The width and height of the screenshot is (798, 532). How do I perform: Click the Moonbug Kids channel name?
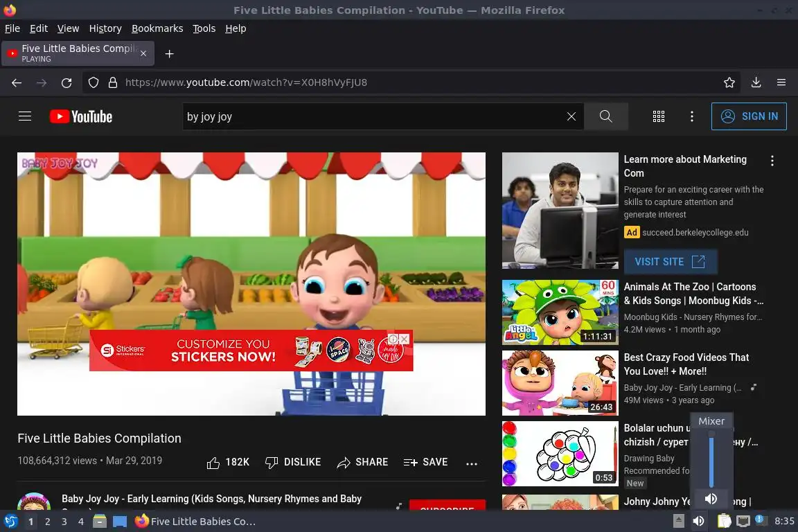(x=693, y=317)
